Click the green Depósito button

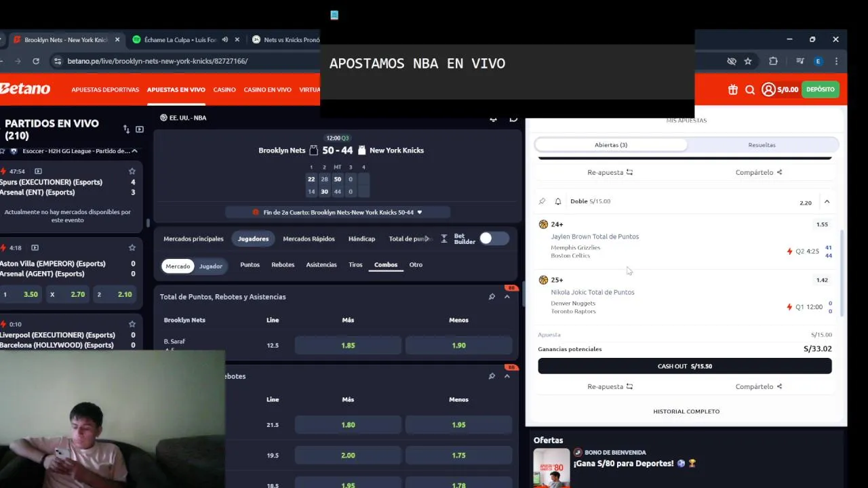(x=821, y=89)
